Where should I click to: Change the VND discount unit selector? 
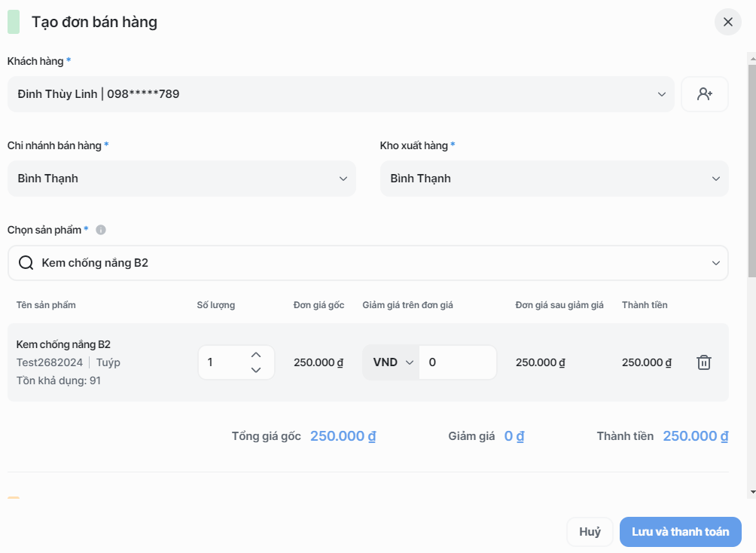[392, 362]
